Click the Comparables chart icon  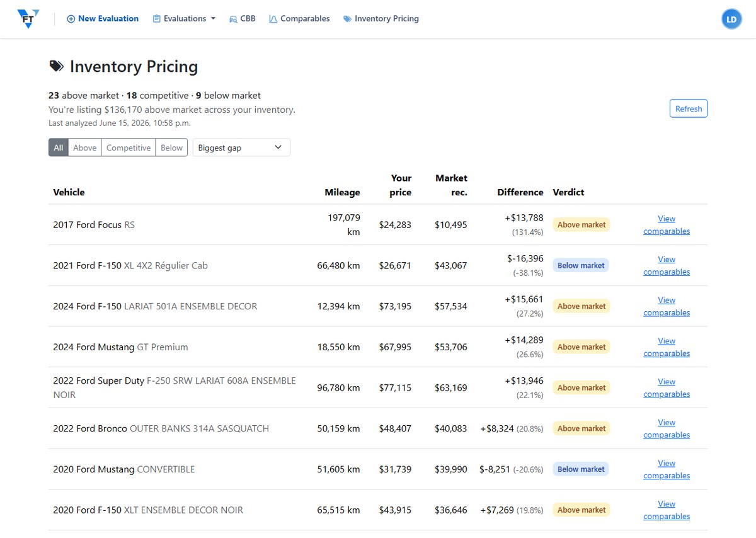pos(273,19)
